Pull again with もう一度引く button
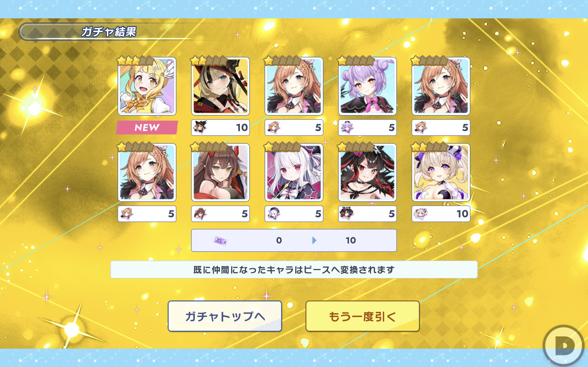This screenshot has height=367, width=588. tap(362, 316)
